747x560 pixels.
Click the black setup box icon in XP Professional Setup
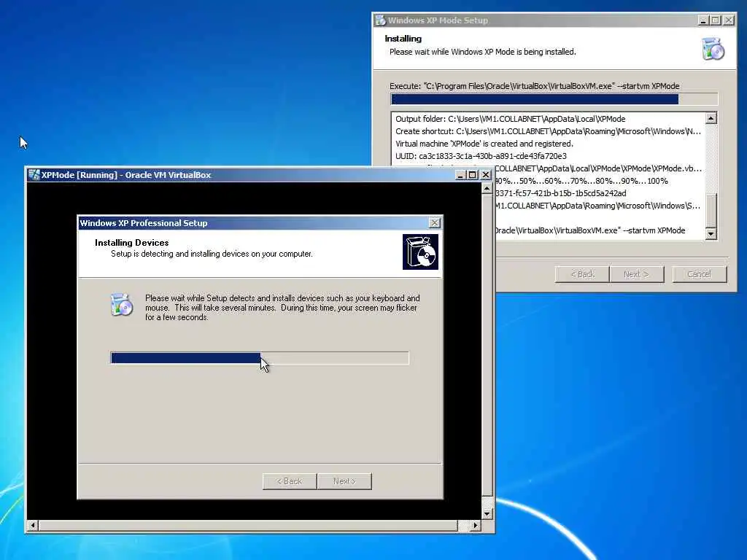pyautogui.click(x=420, y=252)
